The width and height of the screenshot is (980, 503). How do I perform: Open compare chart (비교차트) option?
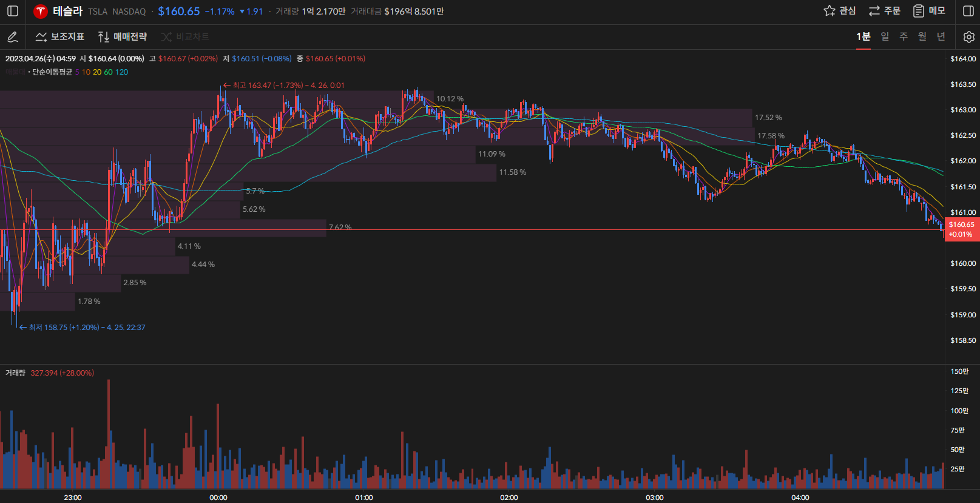(185, 37)
